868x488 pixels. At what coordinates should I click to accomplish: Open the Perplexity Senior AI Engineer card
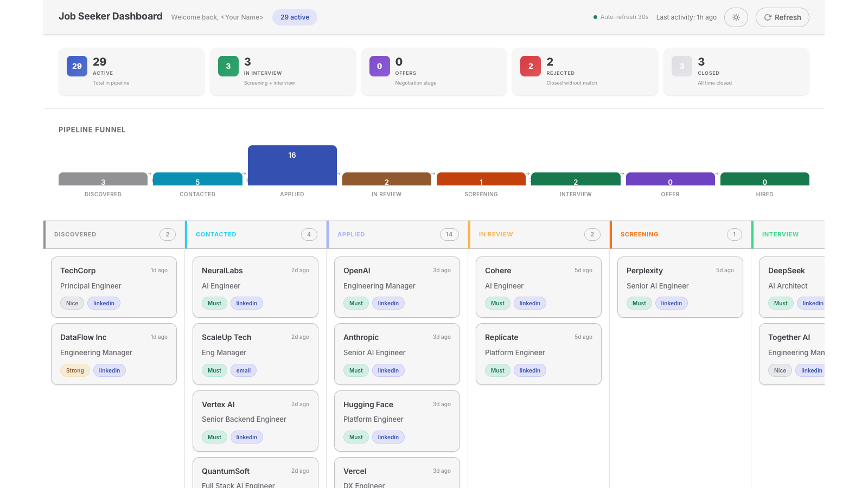680,287
